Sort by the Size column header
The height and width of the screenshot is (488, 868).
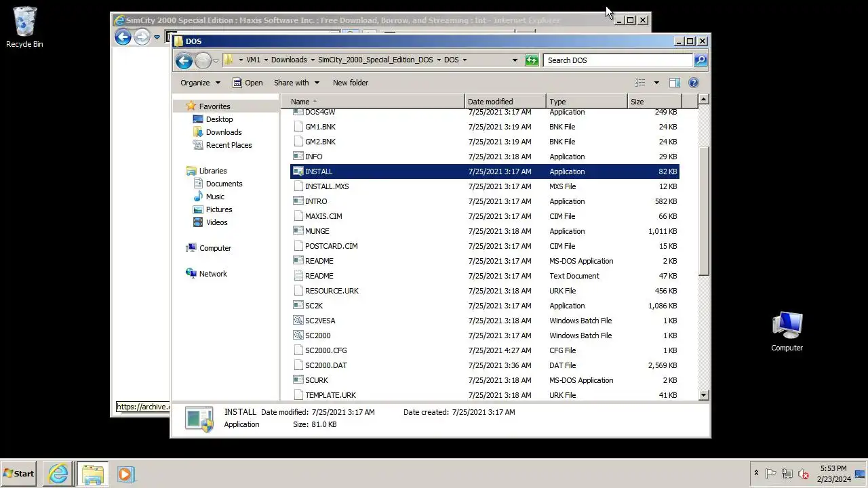point(654,102)
